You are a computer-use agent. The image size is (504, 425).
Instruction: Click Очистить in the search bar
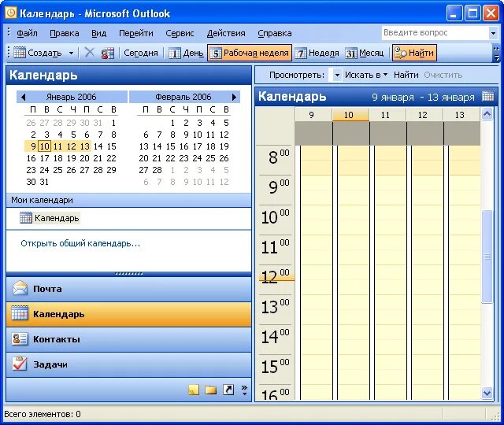pos(443,76)
